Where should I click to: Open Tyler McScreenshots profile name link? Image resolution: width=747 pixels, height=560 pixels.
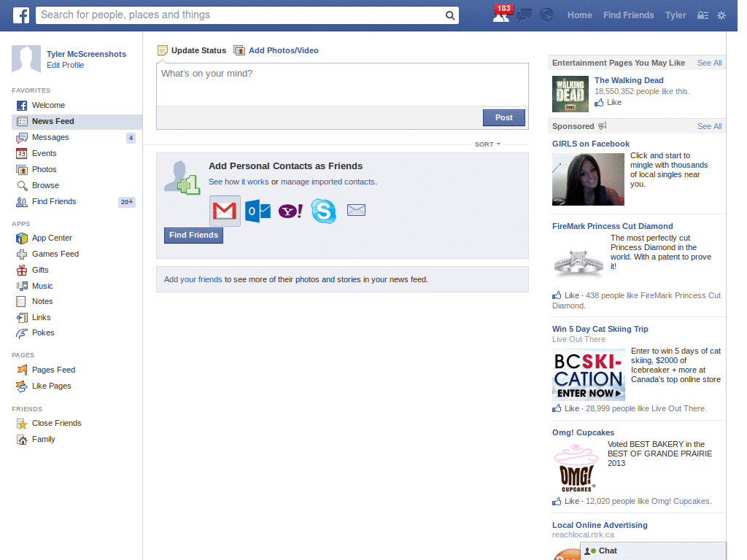pos(86,54)
